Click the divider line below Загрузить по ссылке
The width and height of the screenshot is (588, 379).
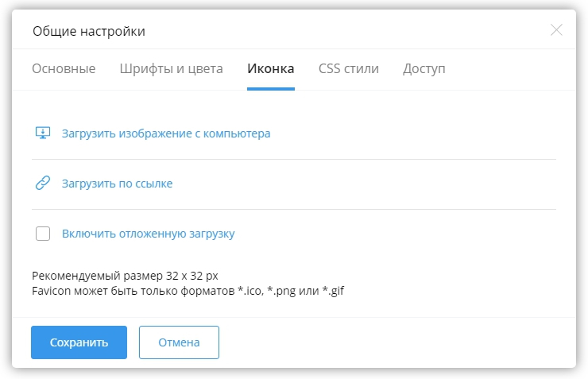[294, 209]
